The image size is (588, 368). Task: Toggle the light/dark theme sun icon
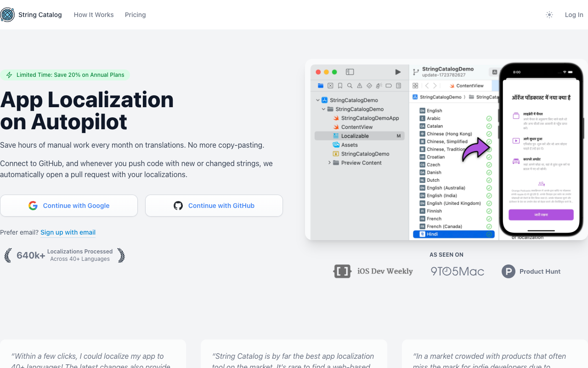549,15
